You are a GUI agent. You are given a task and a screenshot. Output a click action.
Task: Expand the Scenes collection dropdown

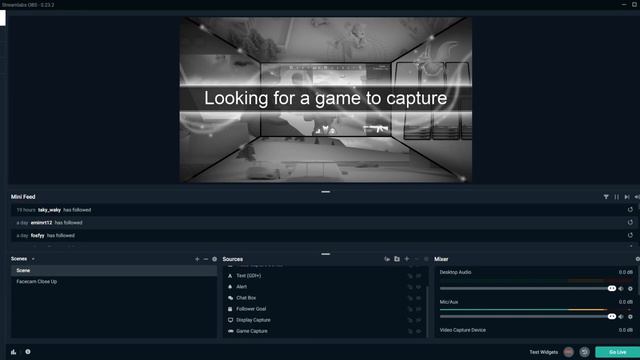33,259
